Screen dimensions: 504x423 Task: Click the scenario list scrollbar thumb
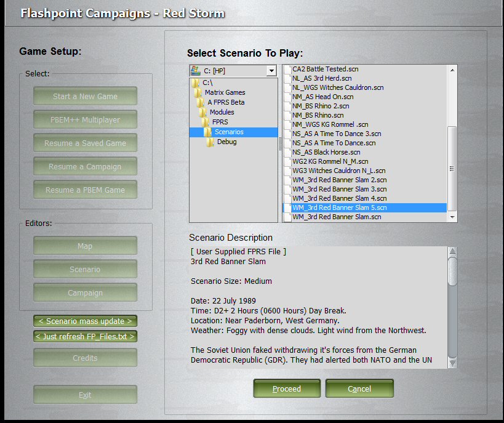(x=452, y=169)
